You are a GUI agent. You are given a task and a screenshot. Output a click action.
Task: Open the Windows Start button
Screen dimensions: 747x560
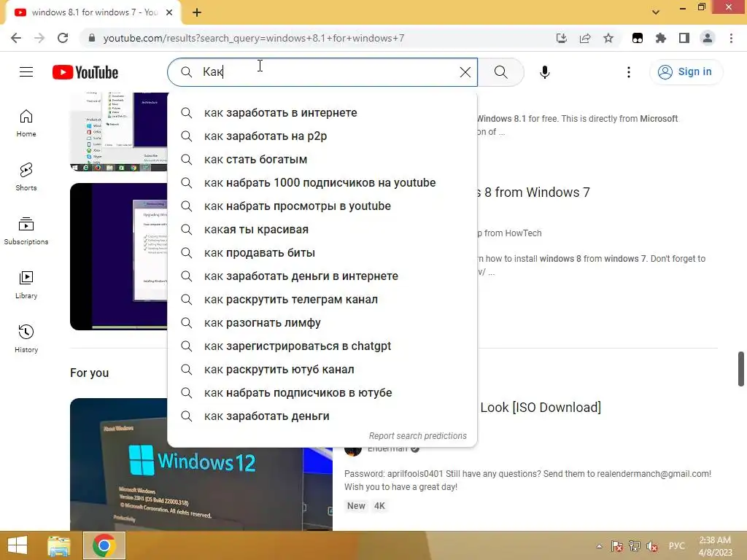[18, 545]
